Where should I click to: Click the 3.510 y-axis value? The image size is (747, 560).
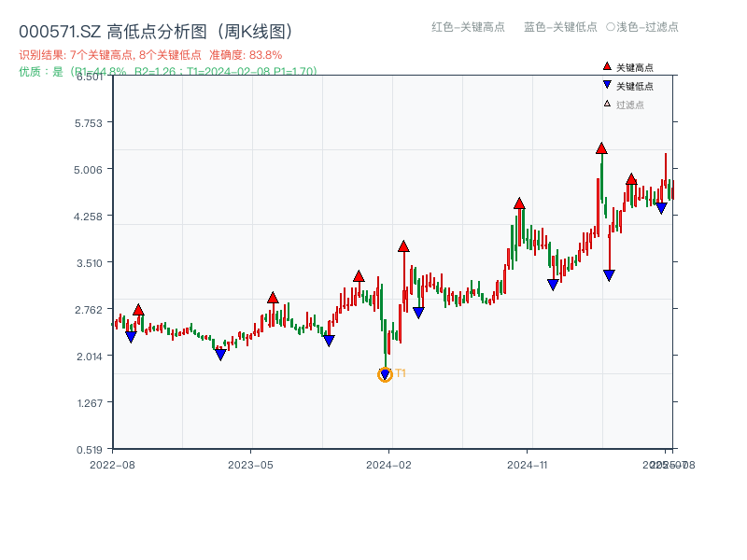(x=90, y=263)
